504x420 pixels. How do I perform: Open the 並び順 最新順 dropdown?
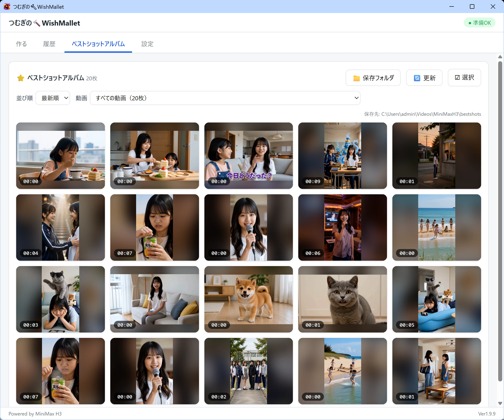(x=53, y=98)
